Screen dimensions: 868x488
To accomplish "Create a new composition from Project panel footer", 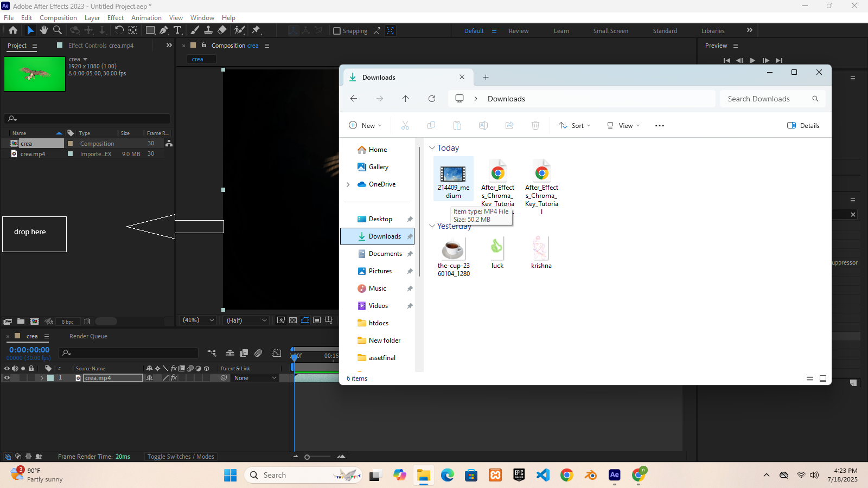I will (x=34, y=322).
